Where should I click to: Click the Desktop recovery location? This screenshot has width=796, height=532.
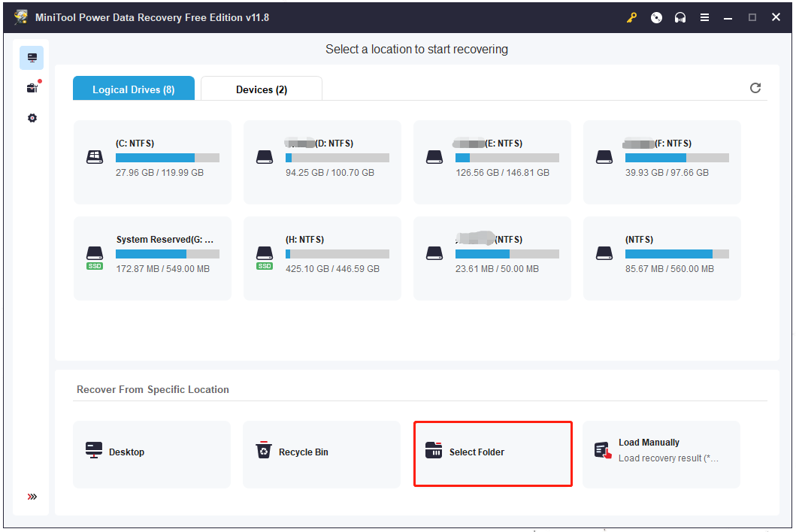click(152, 453)
